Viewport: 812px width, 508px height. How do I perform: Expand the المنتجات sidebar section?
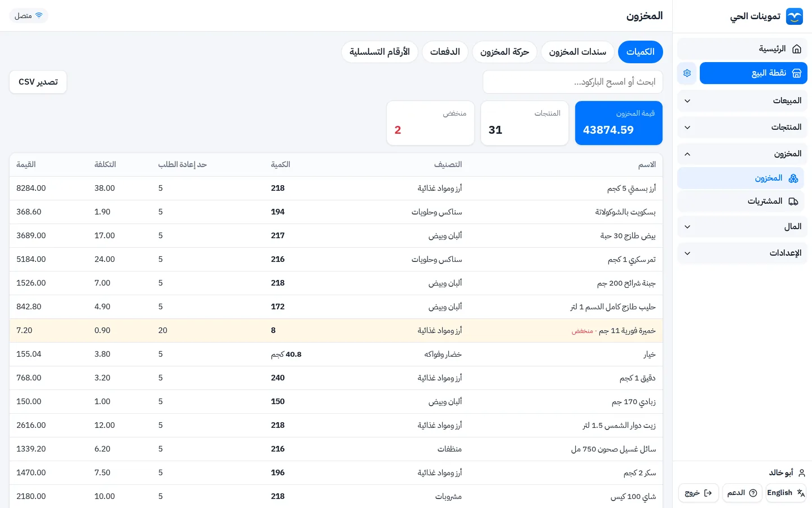pyautogui.click(x=742, y=128)
